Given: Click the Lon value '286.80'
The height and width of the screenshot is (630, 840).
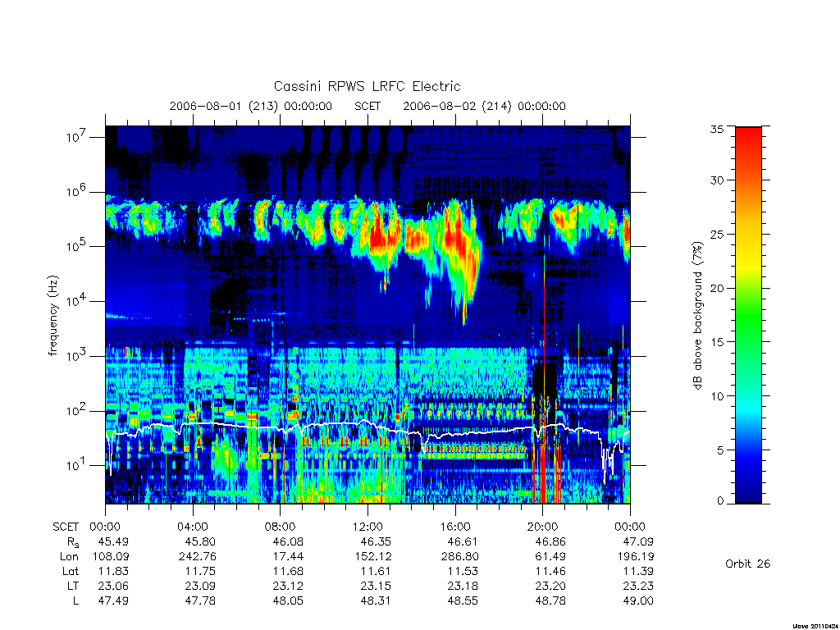Looking at the screenshot, I should click(x=459, y=557).
